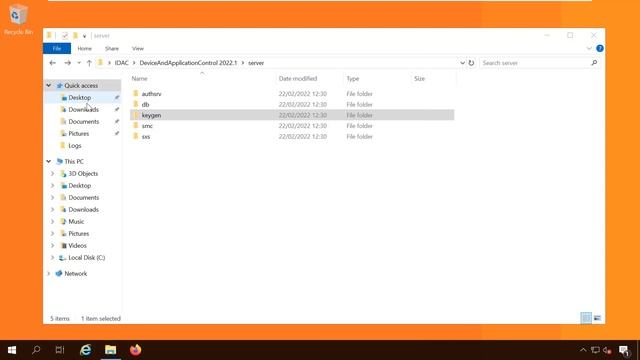
Task: Launch Firefox from the taskbar
Action: 136,350
